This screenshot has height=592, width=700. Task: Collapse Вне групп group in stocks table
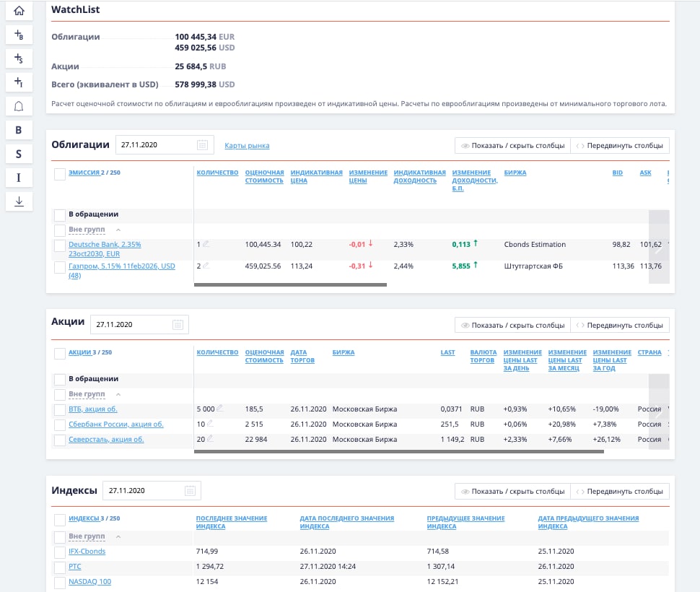click(x=118, y=395)
